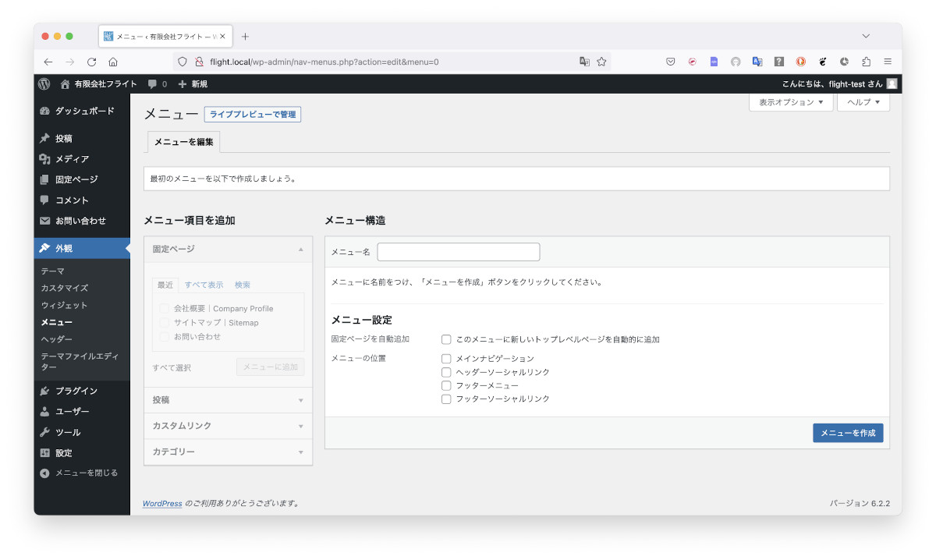Open お問い合わせ in the admin sidebar

(x=82, y=221)
